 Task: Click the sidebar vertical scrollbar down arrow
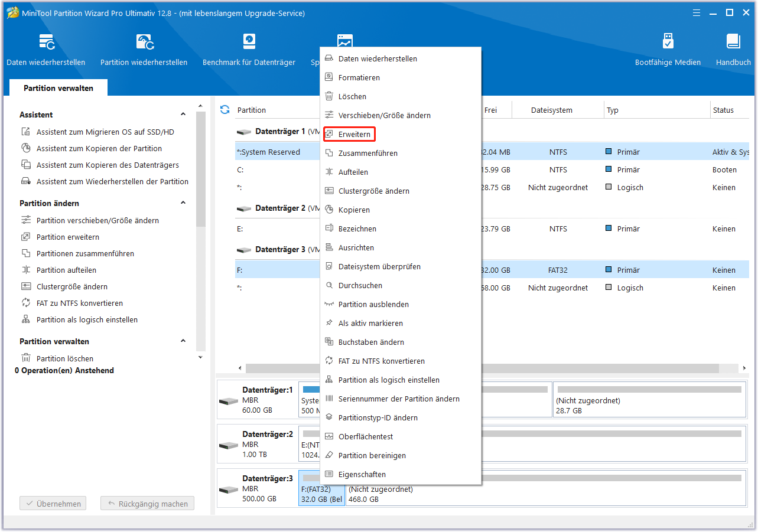200,357
